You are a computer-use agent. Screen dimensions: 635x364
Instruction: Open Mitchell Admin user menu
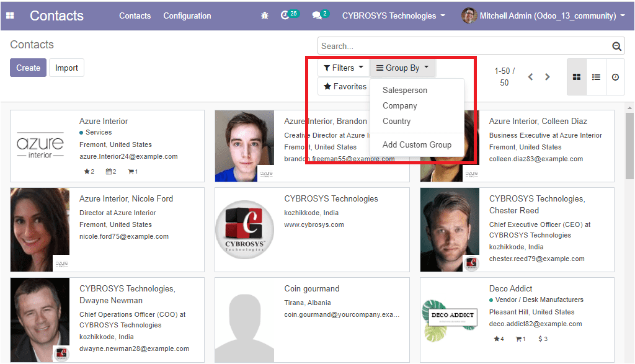click(x=543, y=16)
